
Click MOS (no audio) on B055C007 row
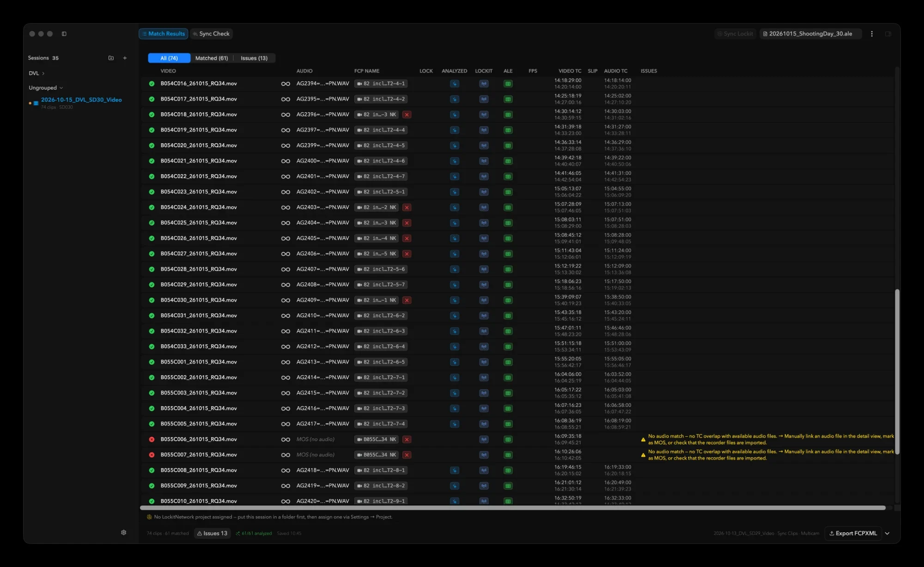(x=316, y=455)
